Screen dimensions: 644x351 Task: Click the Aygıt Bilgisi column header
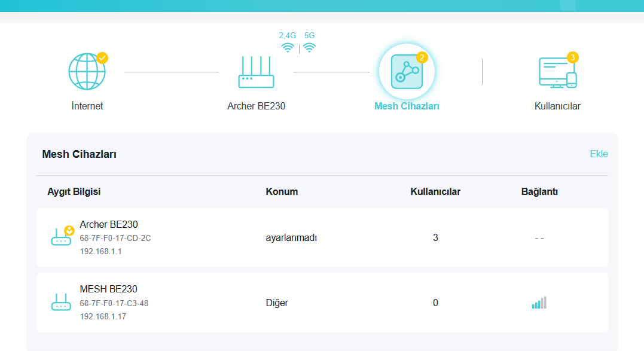(x=74, y=192)
